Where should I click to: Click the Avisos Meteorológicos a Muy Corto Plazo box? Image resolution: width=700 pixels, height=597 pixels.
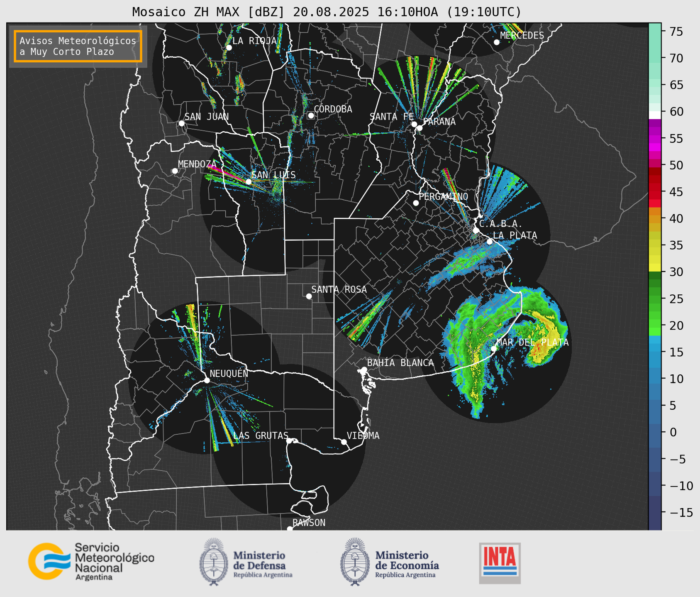point(78,46)
